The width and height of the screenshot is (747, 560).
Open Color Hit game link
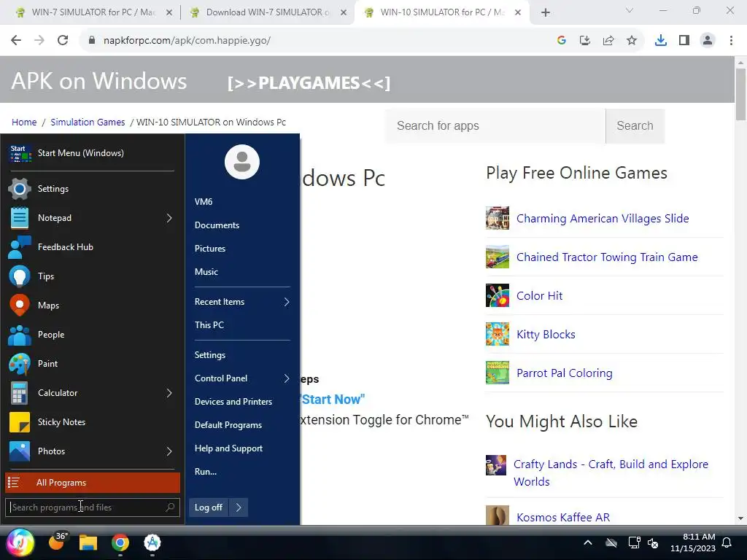click(x=539, y=296)
